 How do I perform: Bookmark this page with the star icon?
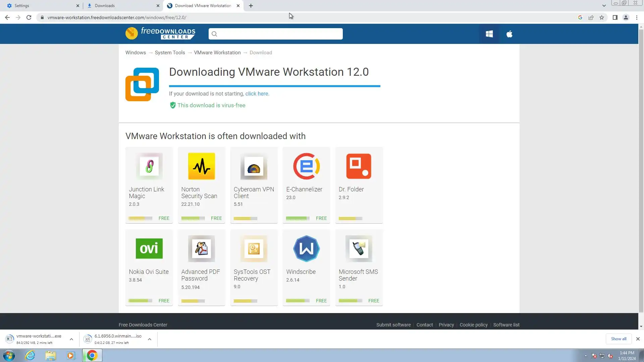602,17
